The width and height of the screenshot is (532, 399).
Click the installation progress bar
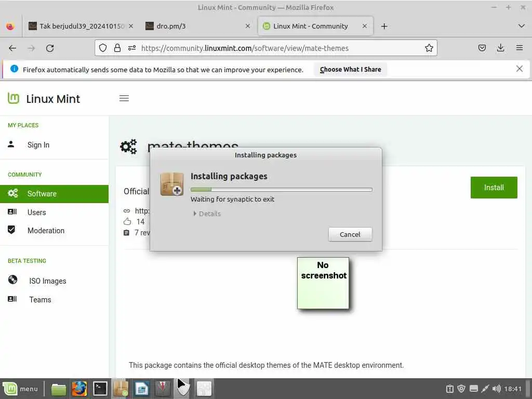point(281,190)
